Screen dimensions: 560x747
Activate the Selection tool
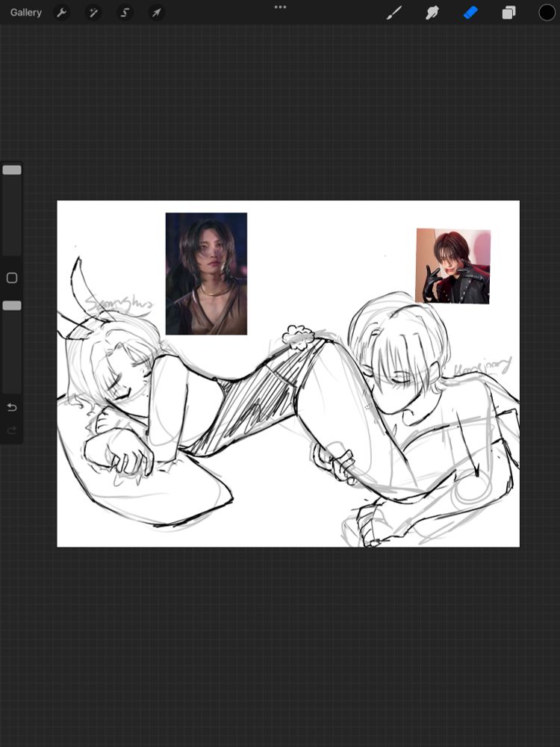(x=125, y=13)
